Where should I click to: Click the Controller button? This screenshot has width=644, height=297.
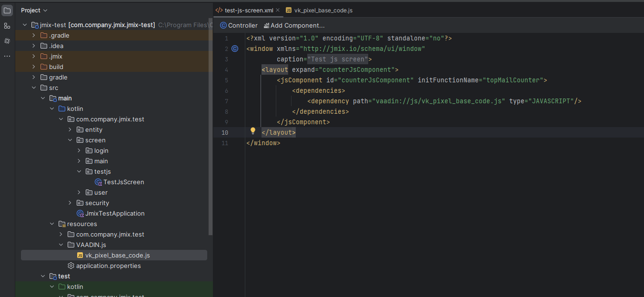tap(239, 25)
